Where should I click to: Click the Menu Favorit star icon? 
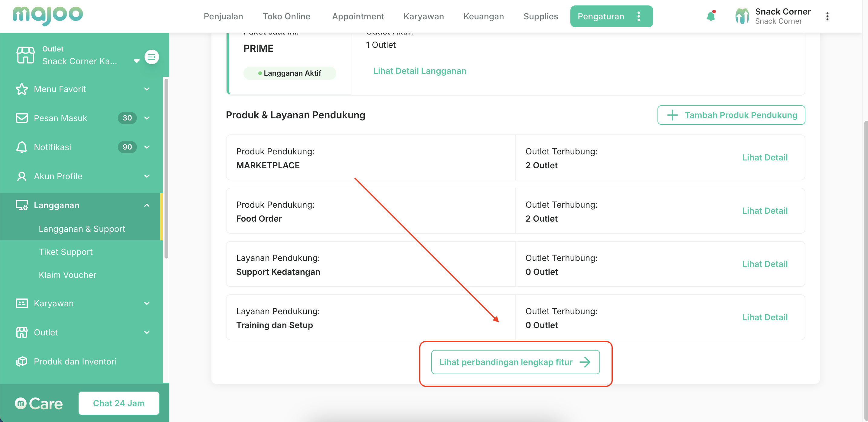click(22, 89)
